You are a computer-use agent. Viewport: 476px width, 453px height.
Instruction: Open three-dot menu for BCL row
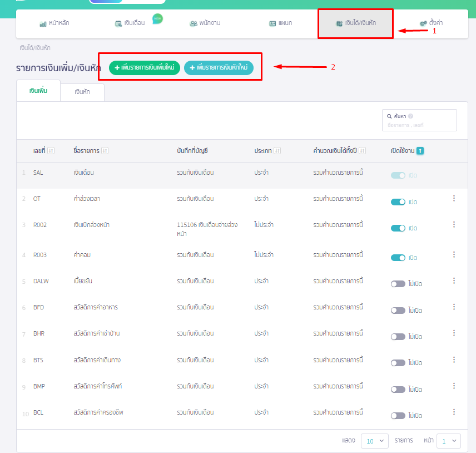(454, 412)
